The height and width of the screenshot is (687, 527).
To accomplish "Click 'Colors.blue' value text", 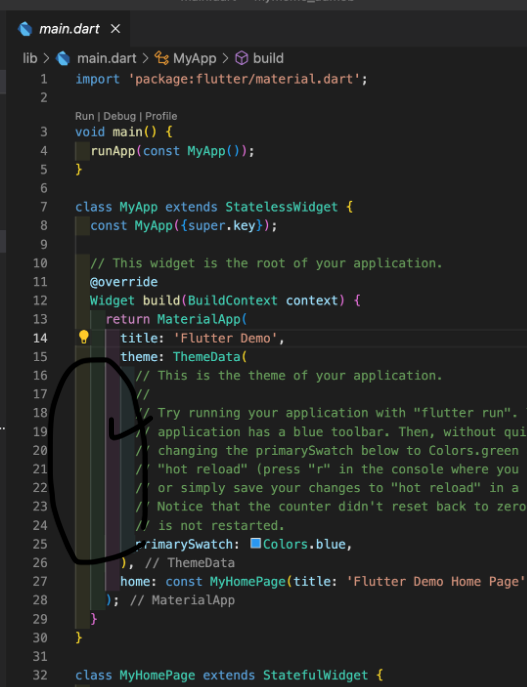I will click(x=306, y=544).
